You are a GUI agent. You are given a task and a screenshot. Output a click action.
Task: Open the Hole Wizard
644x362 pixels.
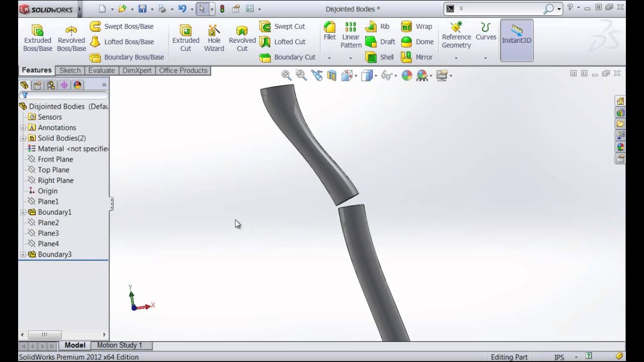(x=214, y=38)
